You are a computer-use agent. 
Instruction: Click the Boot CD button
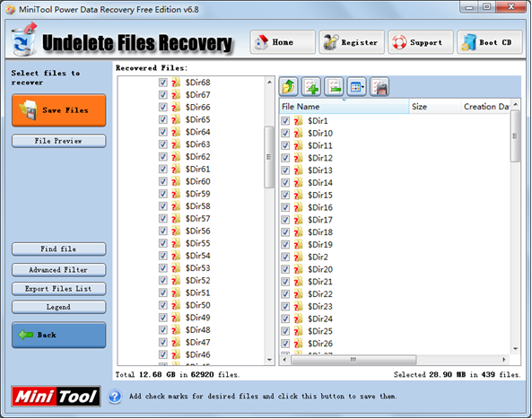point(490,42)
